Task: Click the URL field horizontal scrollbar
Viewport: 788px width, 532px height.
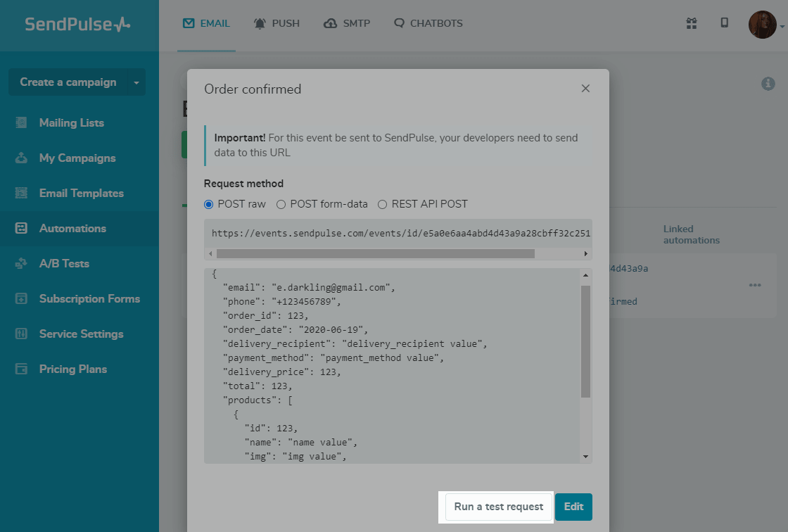Action: 375,253
